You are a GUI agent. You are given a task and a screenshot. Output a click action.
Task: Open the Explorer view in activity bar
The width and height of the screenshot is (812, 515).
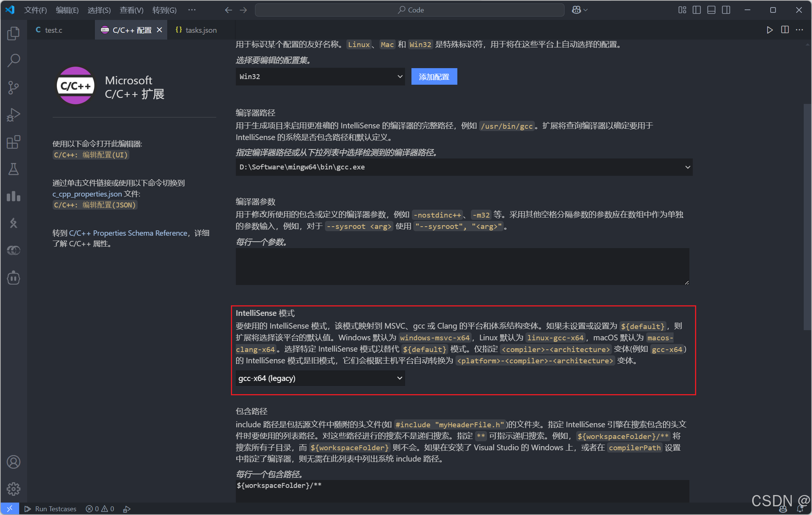point(14,34)
